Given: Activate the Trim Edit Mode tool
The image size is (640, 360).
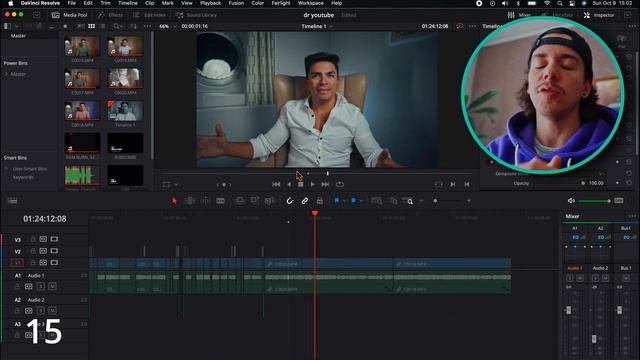Looking at the screenshot, I should (x=189, y=201).
